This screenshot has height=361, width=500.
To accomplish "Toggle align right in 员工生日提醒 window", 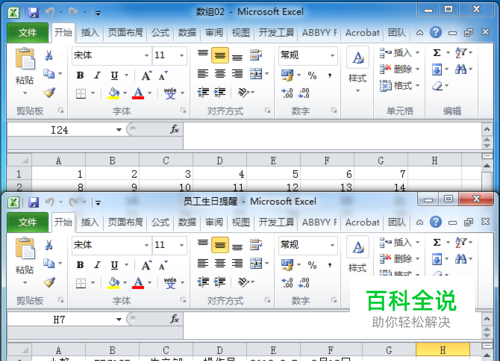I will click(237, 263).
